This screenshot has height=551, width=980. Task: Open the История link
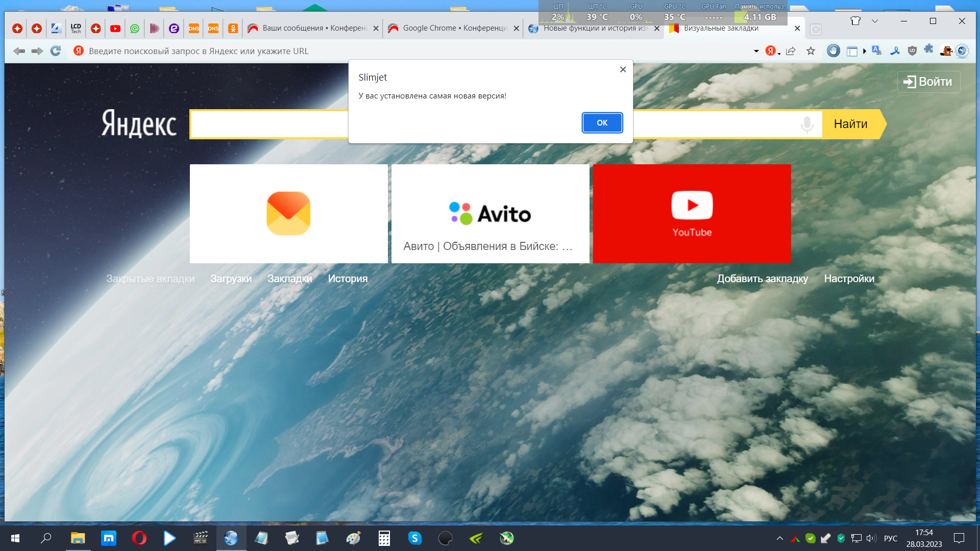347,279
